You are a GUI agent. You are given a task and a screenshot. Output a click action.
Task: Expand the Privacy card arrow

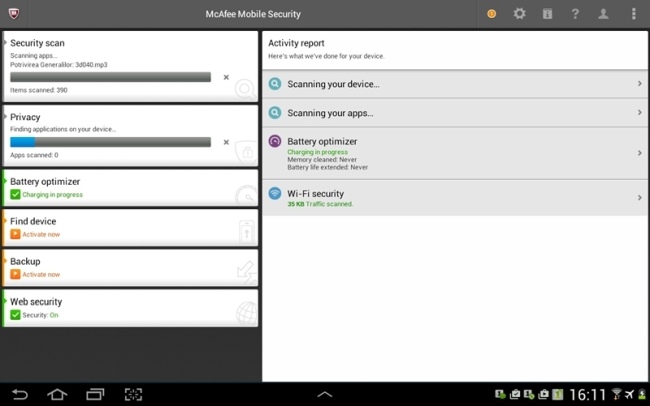point(5,117)
